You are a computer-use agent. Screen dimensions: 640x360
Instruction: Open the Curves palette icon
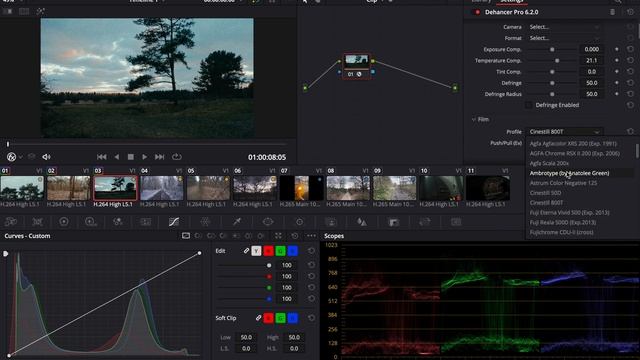(174, 222)
